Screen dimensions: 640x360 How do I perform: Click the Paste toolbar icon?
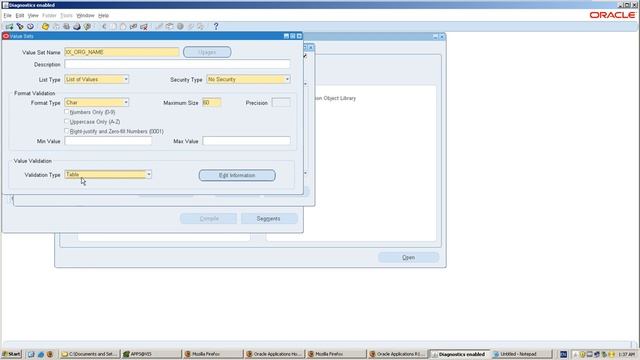click(x=123, y=27)
